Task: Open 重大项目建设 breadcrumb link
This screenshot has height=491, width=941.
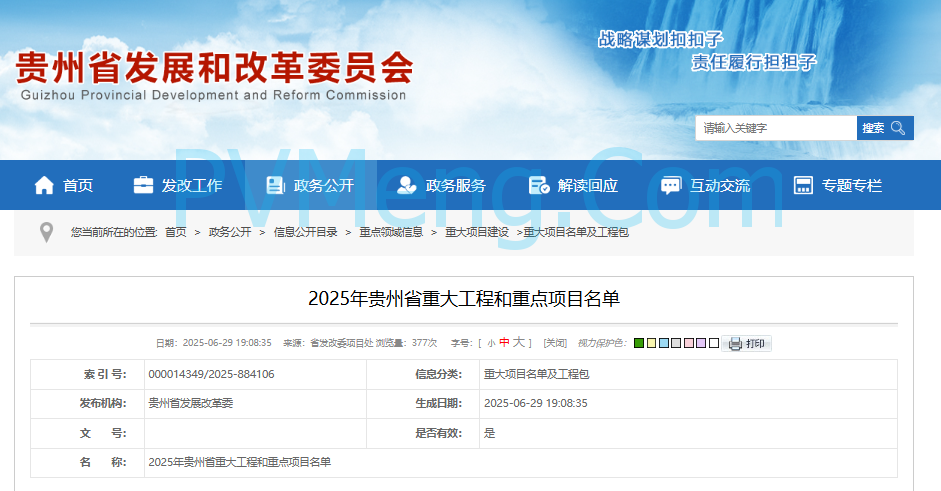Action: pos(477,232)
